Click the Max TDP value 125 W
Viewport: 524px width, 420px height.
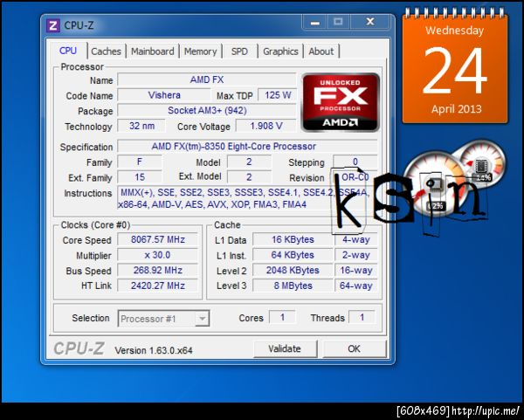point(278,95)
